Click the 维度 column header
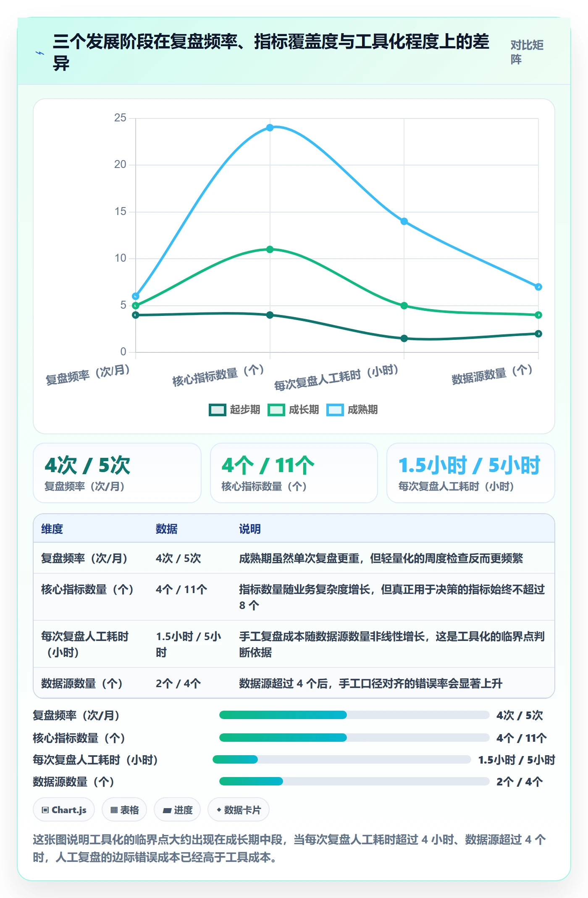The image size is (588, 898). tap(52, 529)
